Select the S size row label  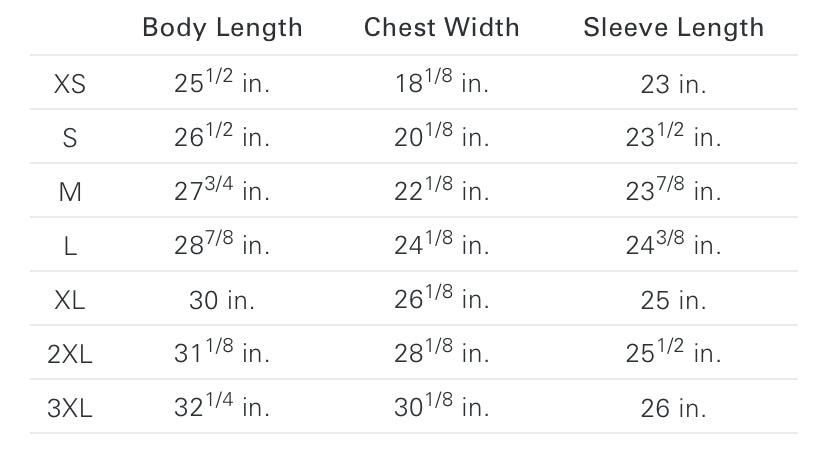(70, 138)
